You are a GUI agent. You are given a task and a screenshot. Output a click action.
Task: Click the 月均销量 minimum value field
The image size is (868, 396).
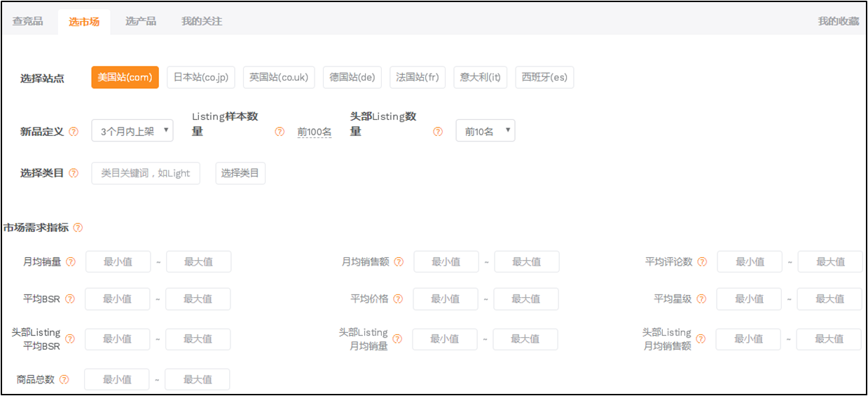pos(118,262)
